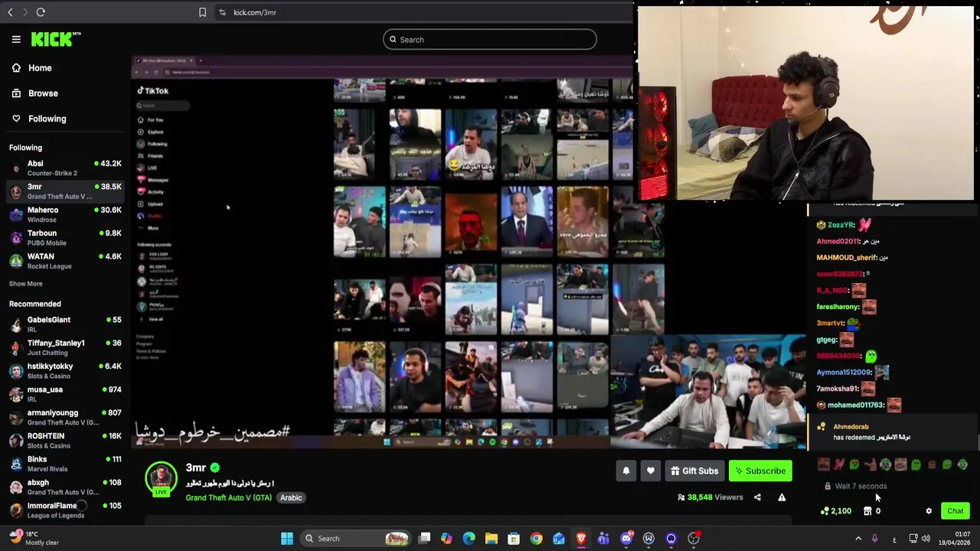The image size is (980, 551).
Task: Click the KICK logo
Action: pyautogui.click(x=55, y=39)
